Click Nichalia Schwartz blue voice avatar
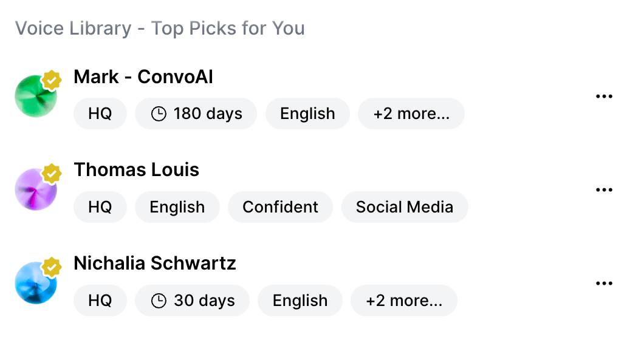Screen dimensions: 644x340 click(x=36, y=283)
